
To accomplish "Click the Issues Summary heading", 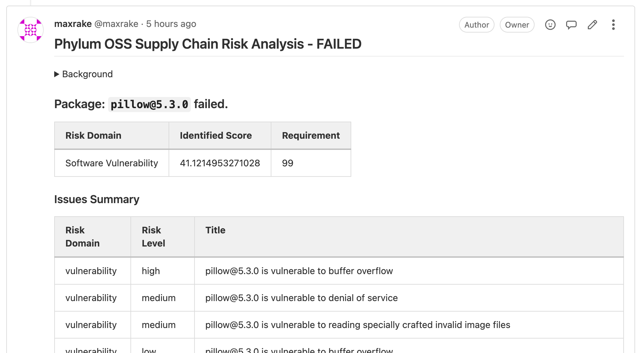I will (x=97, y=199).
